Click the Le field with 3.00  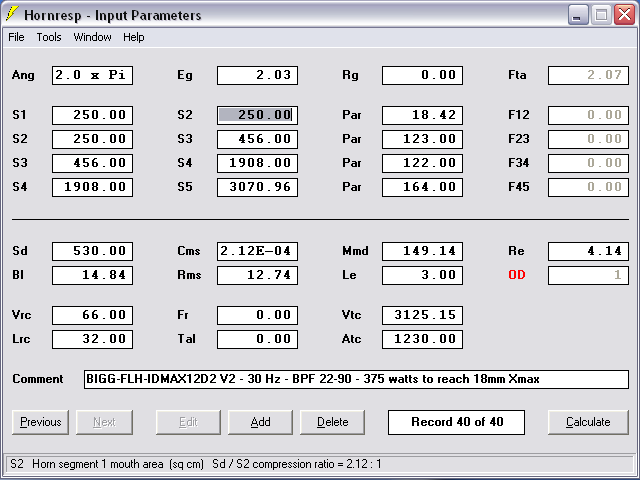point(422,276)
